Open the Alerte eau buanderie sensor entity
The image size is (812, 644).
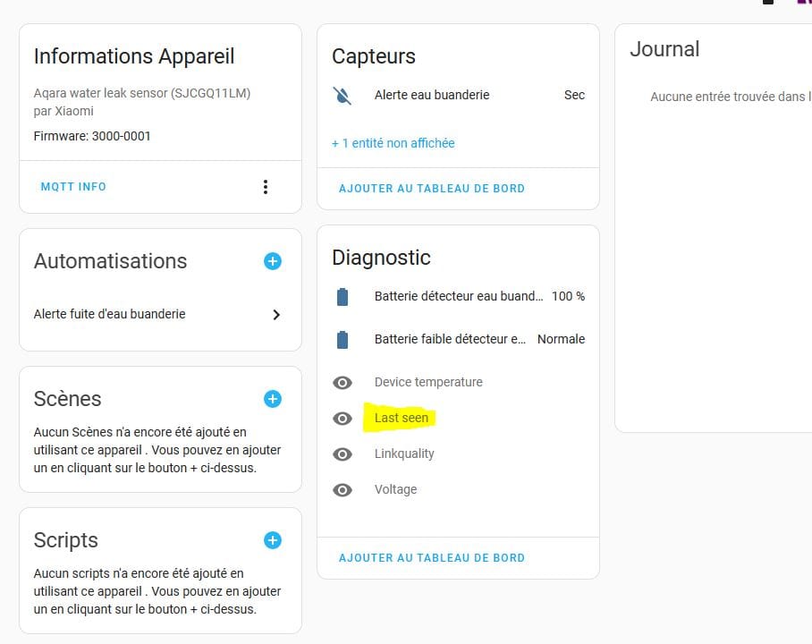click(458, 96)
